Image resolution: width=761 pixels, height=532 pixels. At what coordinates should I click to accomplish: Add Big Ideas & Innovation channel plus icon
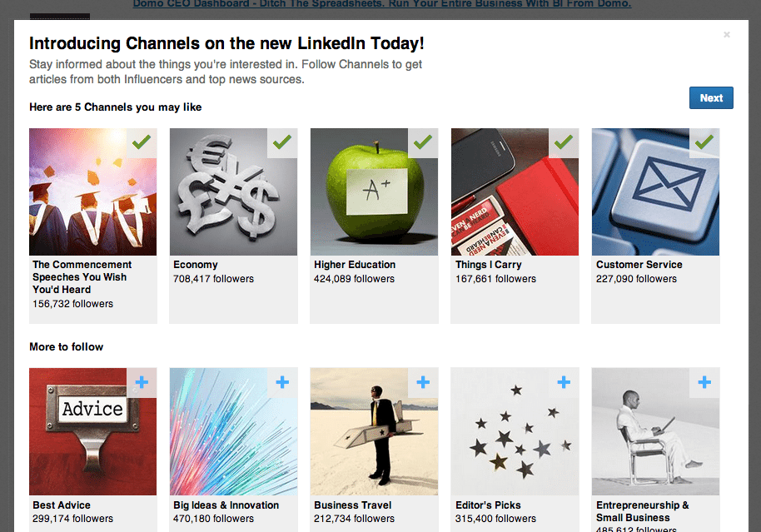click(x=282, y=382)
